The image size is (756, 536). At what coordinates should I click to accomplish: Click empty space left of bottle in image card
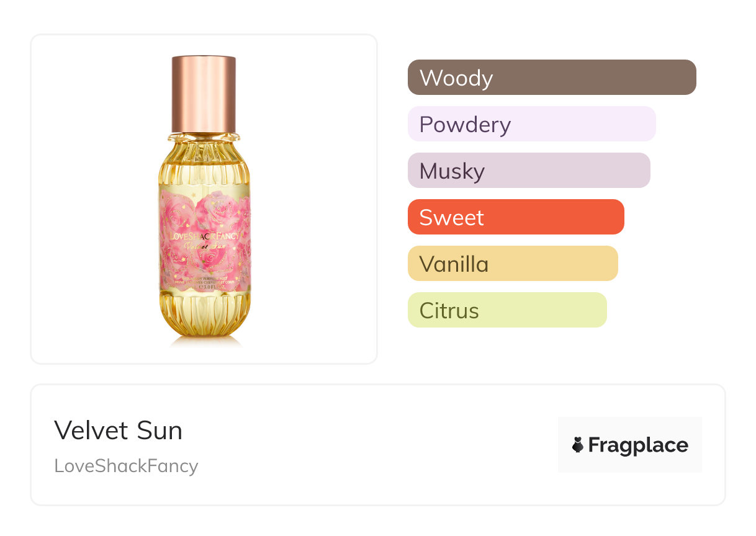tap(93, 199)
